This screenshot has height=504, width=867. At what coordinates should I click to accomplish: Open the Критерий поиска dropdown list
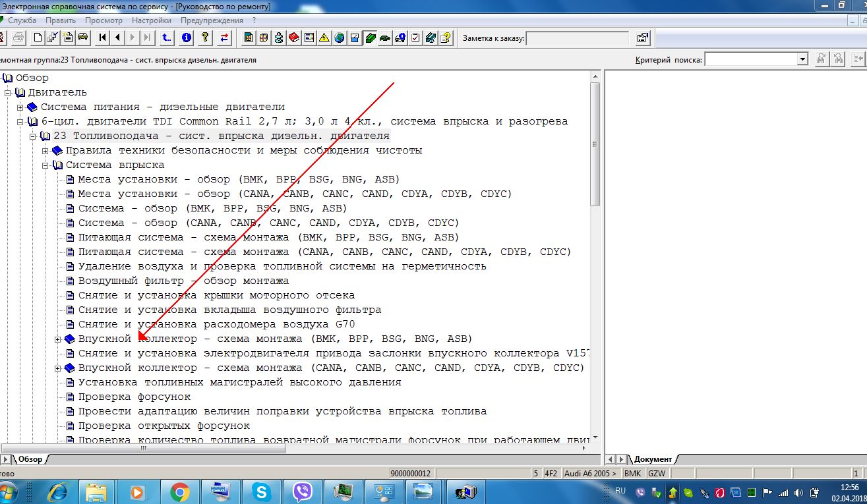pyautogui.click(x=802, y=59)
